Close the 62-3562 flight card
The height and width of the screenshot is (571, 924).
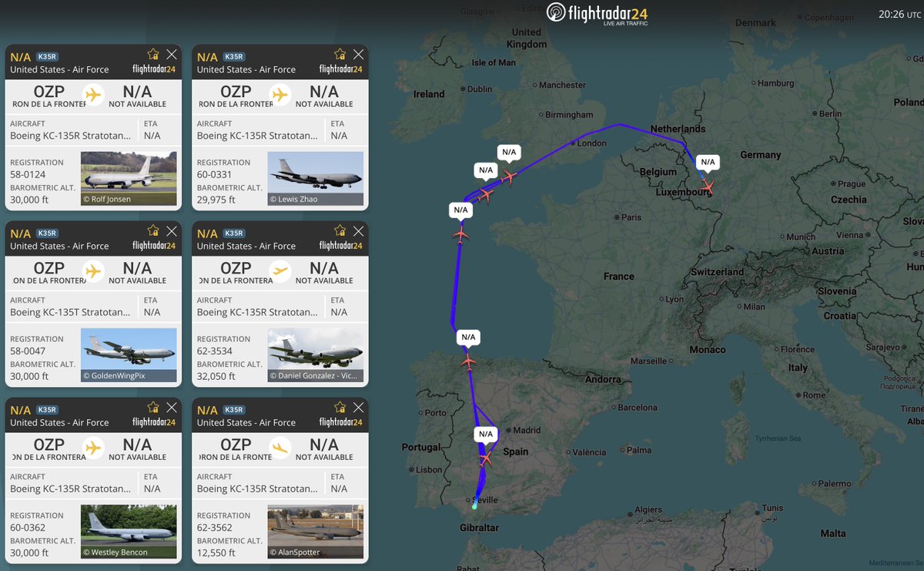(x=358, y=407)
